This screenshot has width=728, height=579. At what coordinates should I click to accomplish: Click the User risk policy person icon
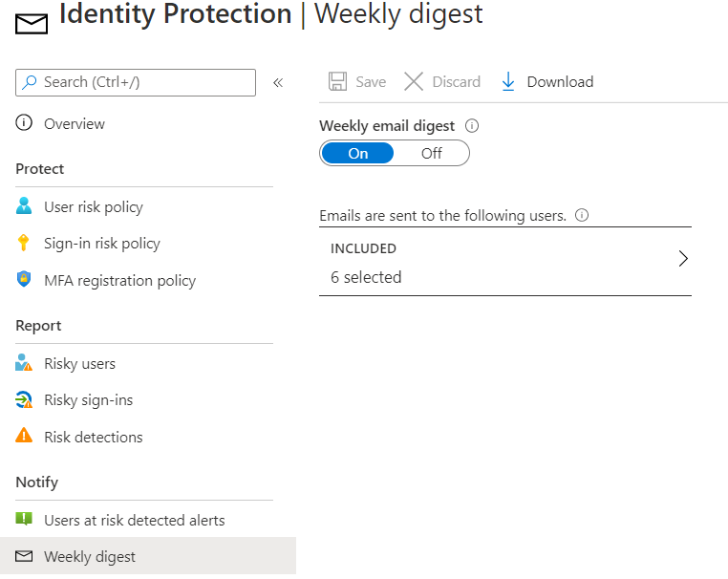click(24, 205)
